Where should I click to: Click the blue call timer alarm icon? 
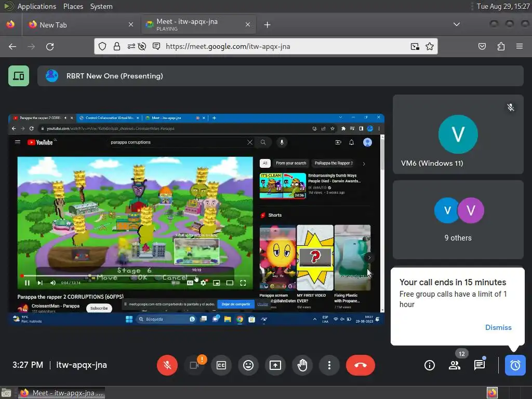point(515,365)
